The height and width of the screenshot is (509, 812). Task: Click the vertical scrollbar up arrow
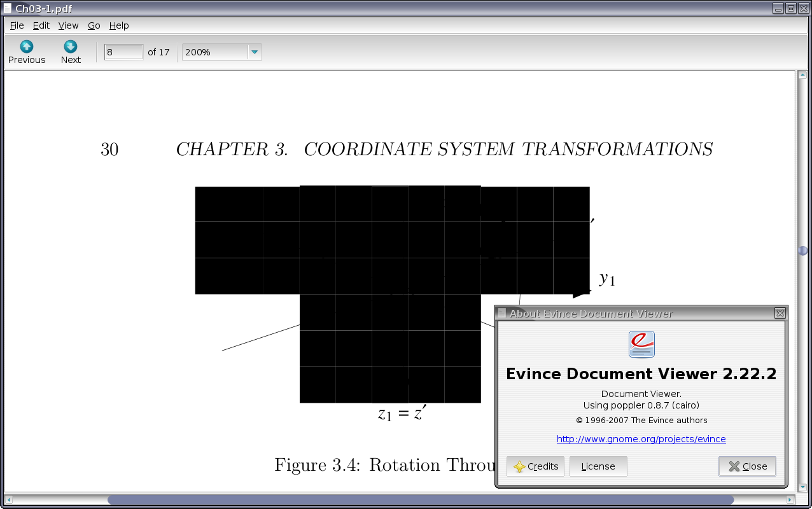tap(802, 75)
